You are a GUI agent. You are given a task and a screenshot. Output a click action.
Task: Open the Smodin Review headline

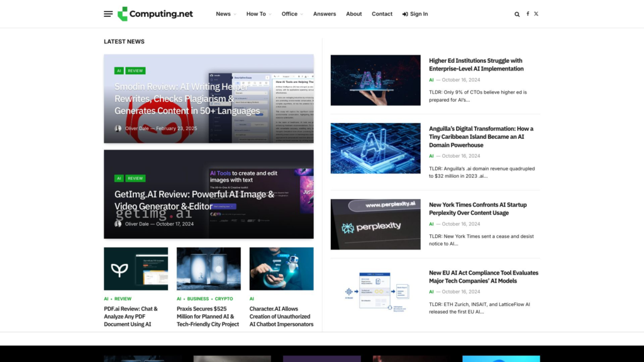click(187, 99)
